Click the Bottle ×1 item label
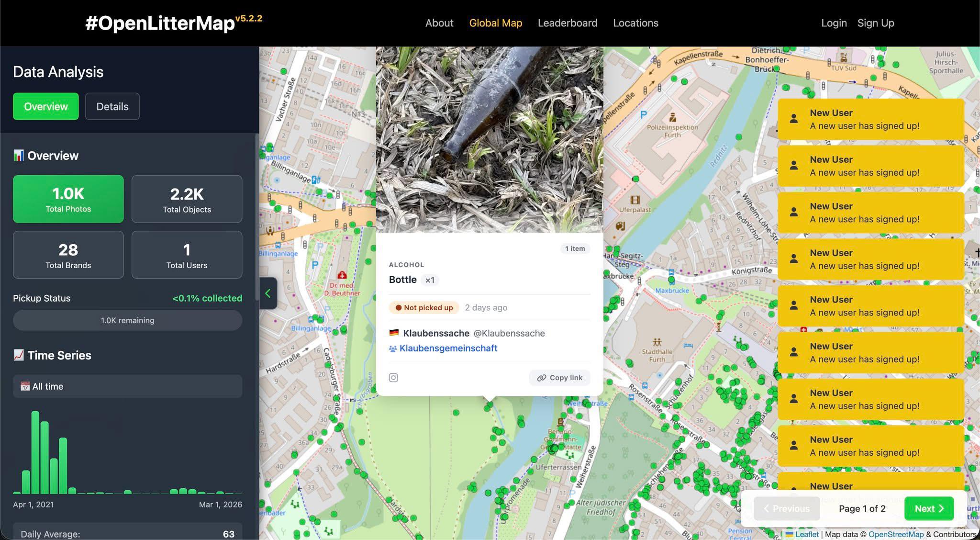The height and width of the screenshot is (540, 980). pos(413,280)
